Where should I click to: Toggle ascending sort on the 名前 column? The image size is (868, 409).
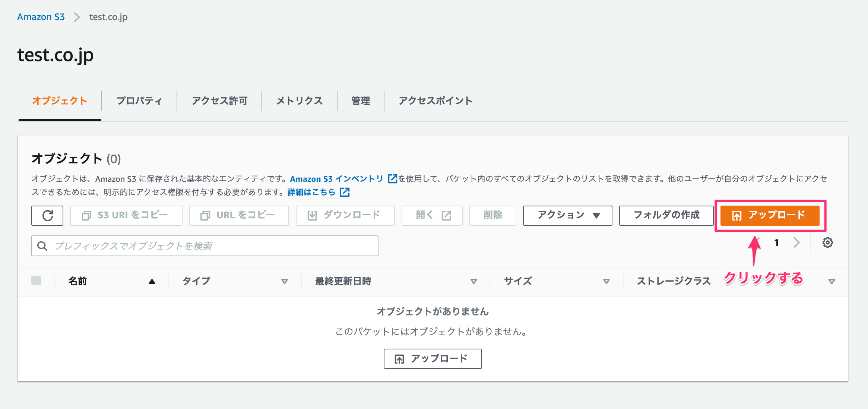point(153,282)
